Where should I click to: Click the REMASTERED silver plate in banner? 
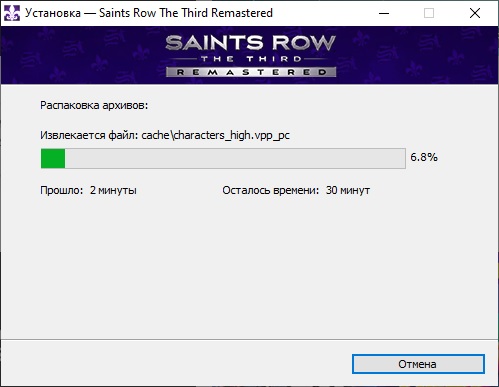coord(251,72)
